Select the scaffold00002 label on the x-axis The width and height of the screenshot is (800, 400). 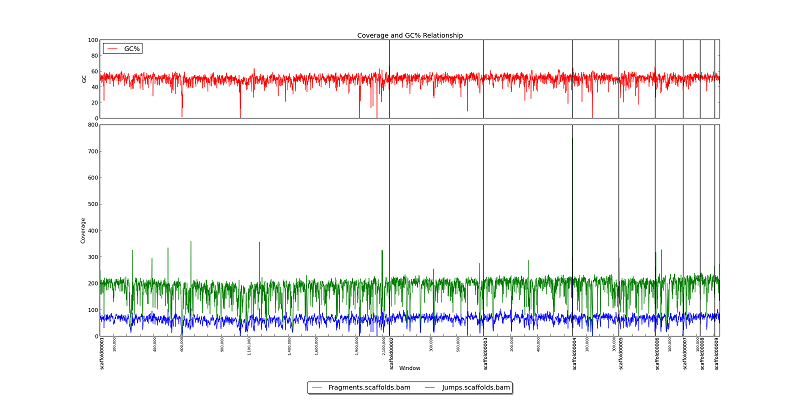[x=390, y=354]
